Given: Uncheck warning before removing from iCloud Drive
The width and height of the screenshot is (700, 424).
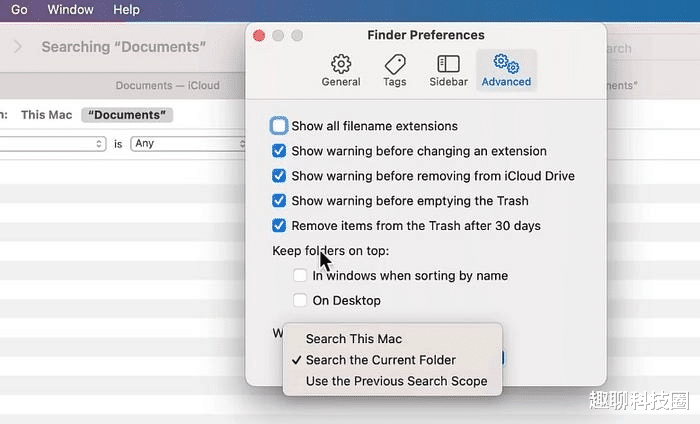Looking at the screenshot, I should [279, 176].
